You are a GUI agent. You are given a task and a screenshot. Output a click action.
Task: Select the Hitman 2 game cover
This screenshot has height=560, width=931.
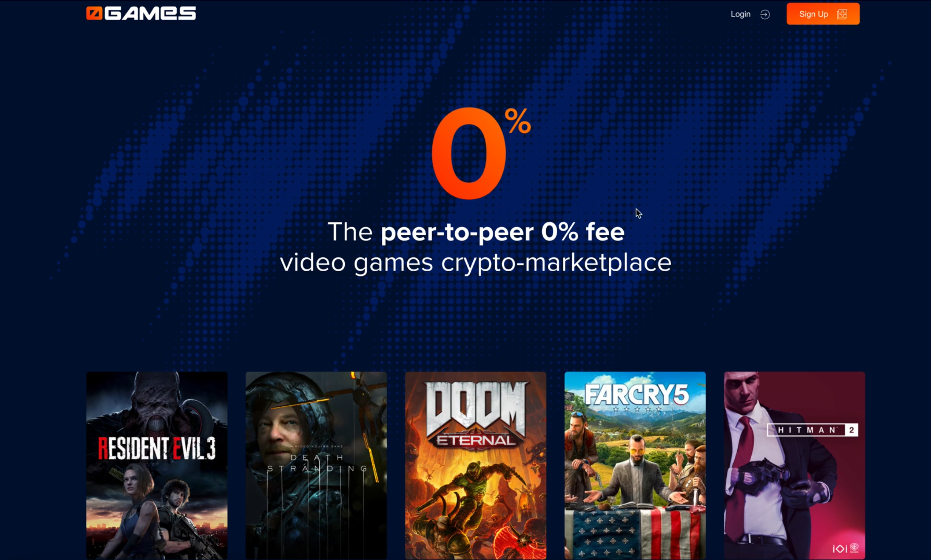pos(794,466)
